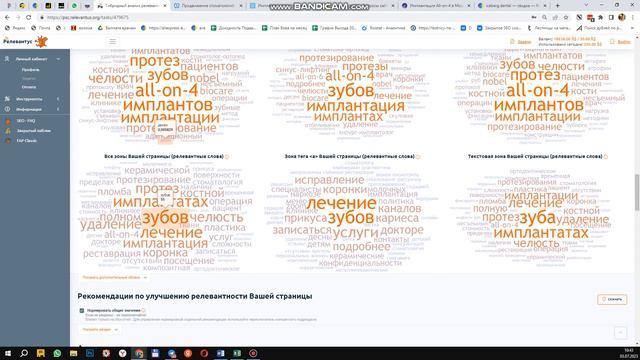Click the Личный кабинет user icon
Viewport: 640px width, 360px height.
(x=7, y=59)
